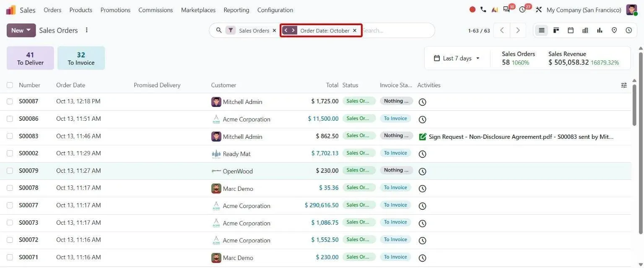Go to next Order Date period
Screen dimensions: 644x268
coord(293,30)
